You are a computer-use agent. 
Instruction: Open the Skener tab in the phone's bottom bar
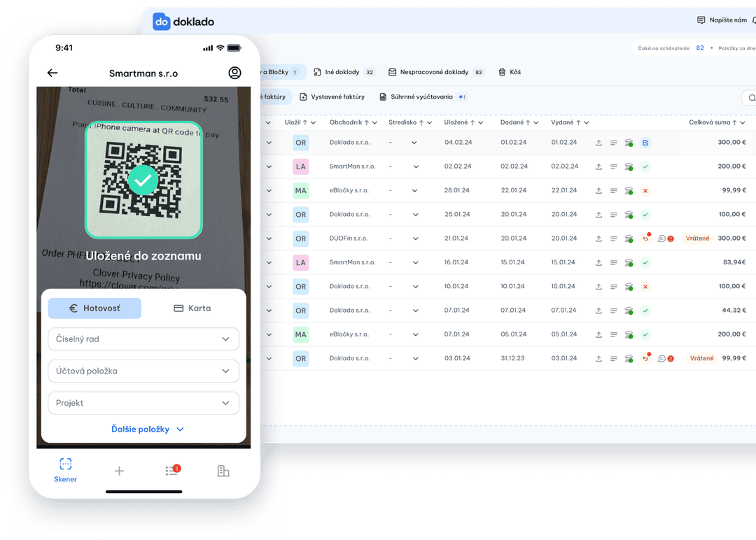(65, 470)
